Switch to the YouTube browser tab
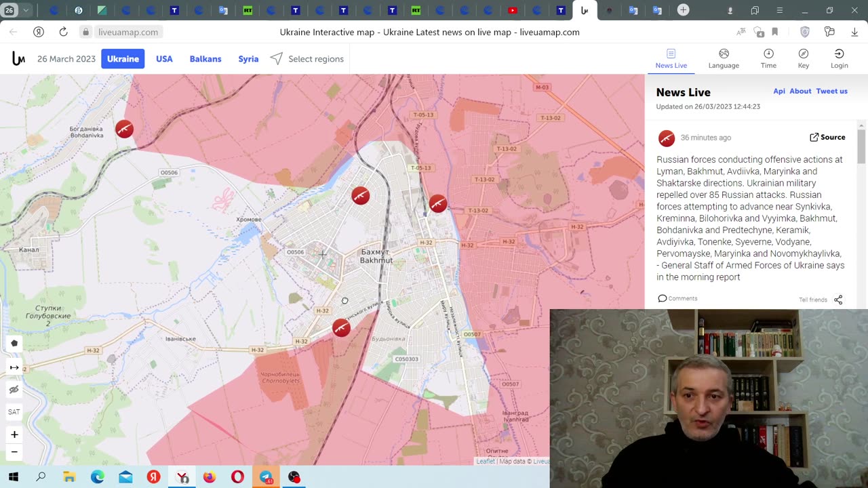Image resolution: width=868 pixels, height=488 pixels. (x=513, y=10)
